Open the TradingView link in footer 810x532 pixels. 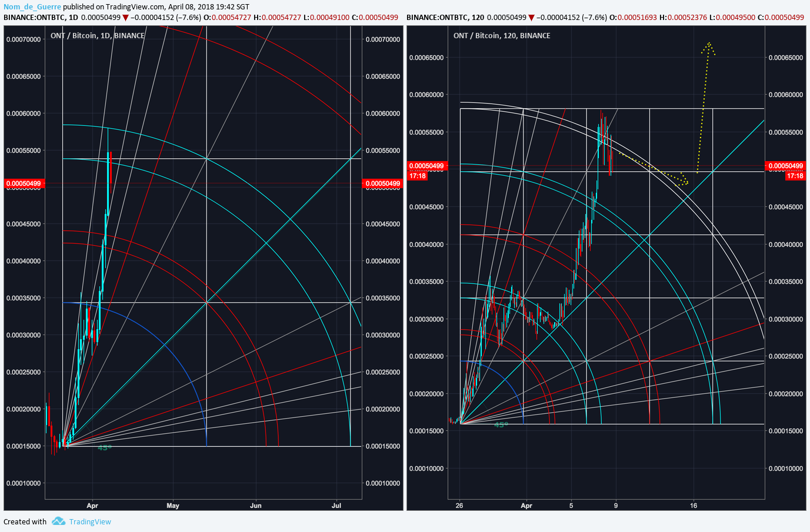click(x=90, y=521)
